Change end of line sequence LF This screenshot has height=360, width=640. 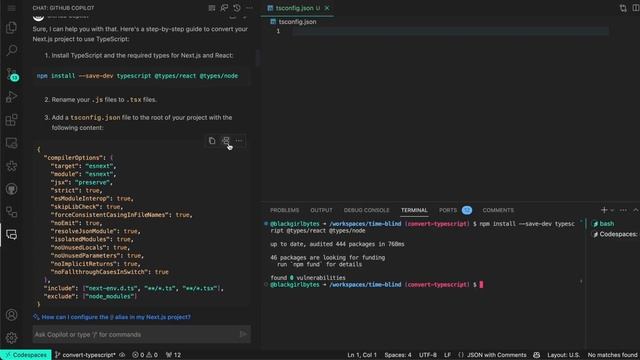click(x=447, y=355)
